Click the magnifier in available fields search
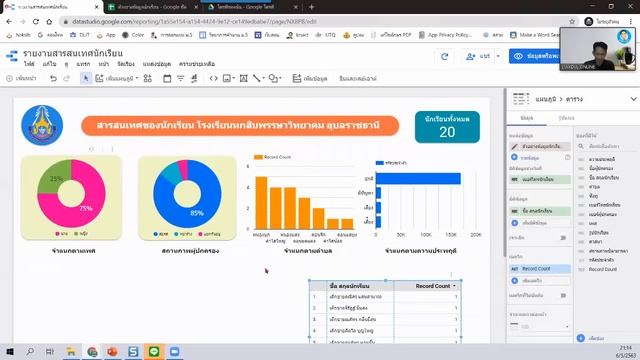 coord(581,146)
